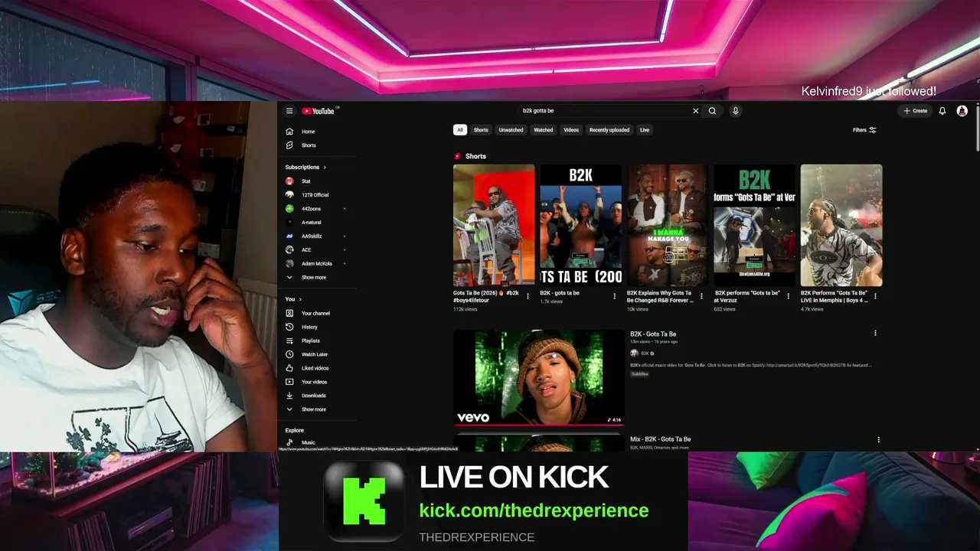Open options menu for the 'Mix - B2K' result
The height and width of the screenshot is (551, 980).
click(878, 440)
